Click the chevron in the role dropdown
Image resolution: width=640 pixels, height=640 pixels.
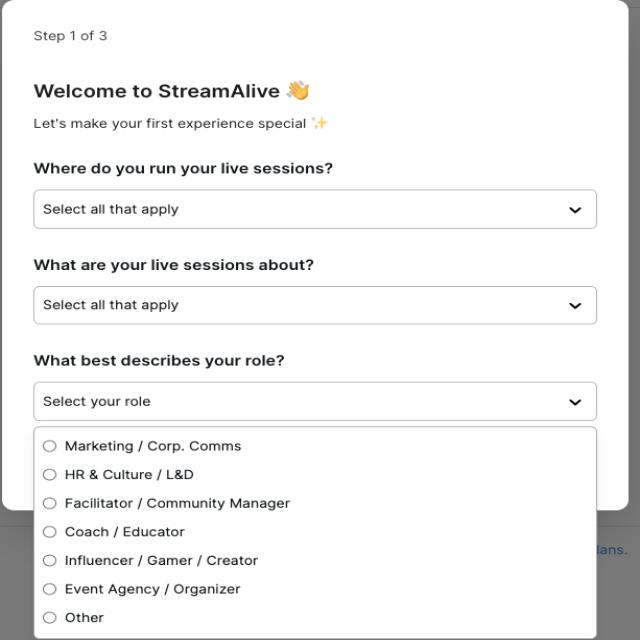(575, 402)
